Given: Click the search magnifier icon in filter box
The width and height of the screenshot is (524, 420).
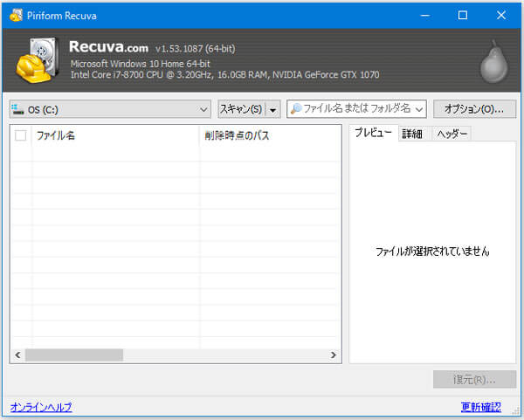Looking at the screenshot, I should pos(295,109).
